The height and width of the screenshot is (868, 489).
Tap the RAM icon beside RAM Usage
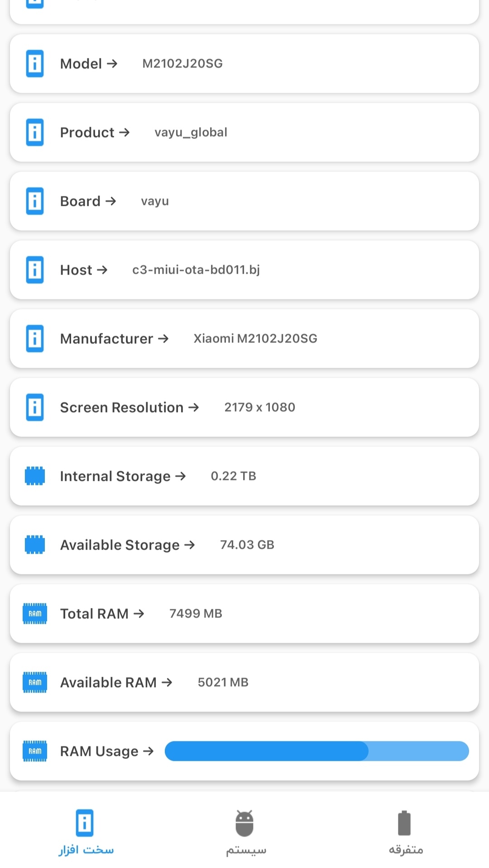click(35, 751)
